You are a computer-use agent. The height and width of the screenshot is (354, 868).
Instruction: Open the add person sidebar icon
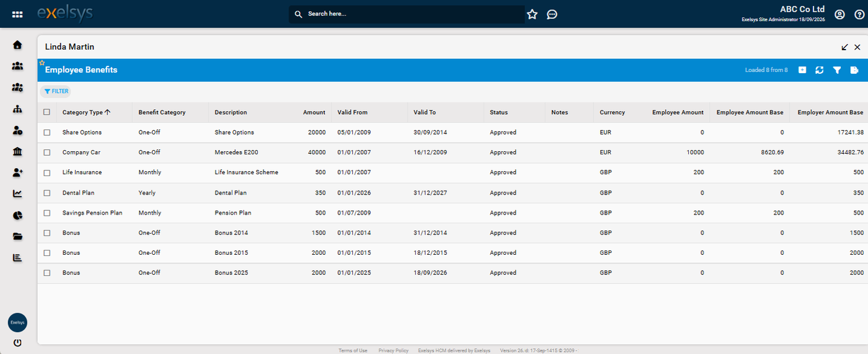[17, 173]
